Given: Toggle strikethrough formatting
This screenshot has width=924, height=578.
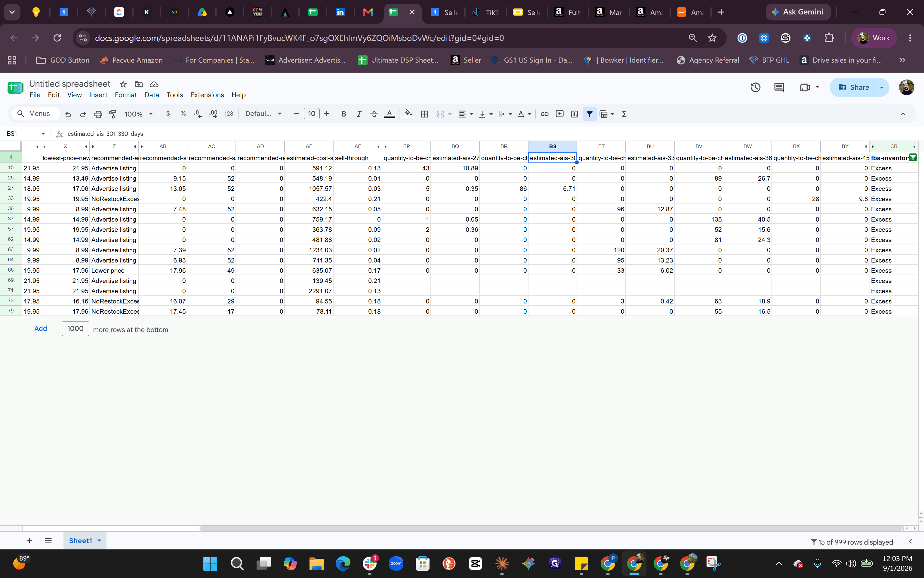Looking at the screenshot, I should coord(374,114).
